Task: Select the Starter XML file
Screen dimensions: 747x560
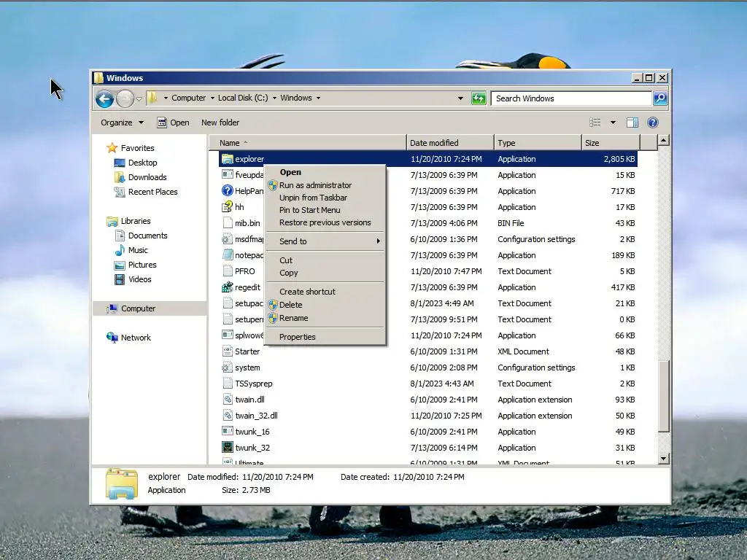Action: (429, 351)
